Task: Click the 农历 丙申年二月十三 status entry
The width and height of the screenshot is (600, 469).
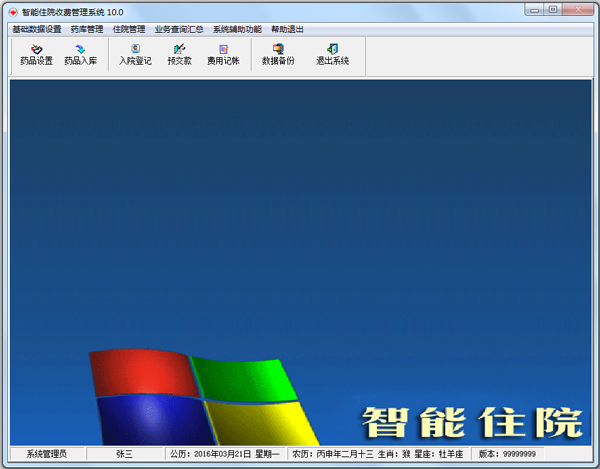Action: coord(378,454)
